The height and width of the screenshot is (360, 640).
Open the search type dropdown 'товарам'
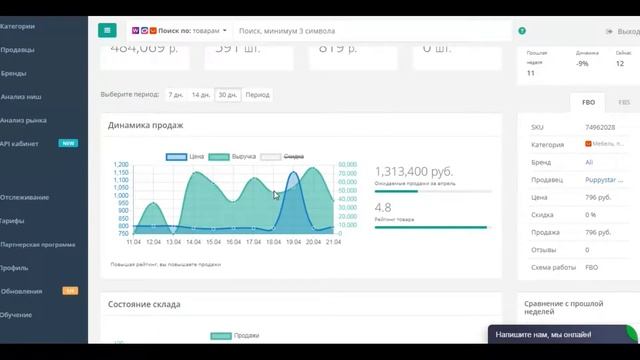[210, 31]
